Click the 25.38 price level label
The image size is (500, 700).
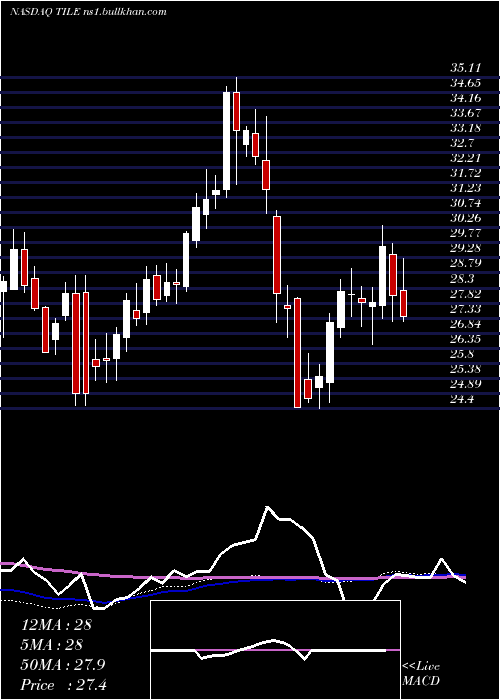tap(465, 369)
